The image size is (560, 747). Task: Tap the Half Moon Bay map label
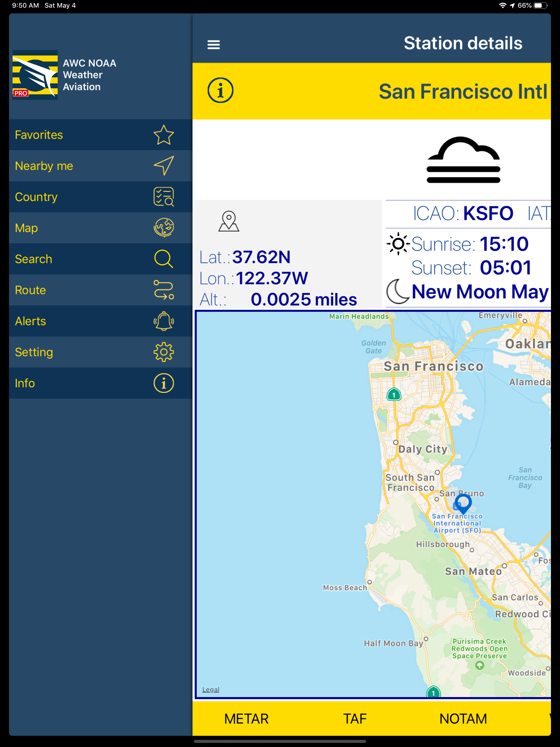point(393,643)
